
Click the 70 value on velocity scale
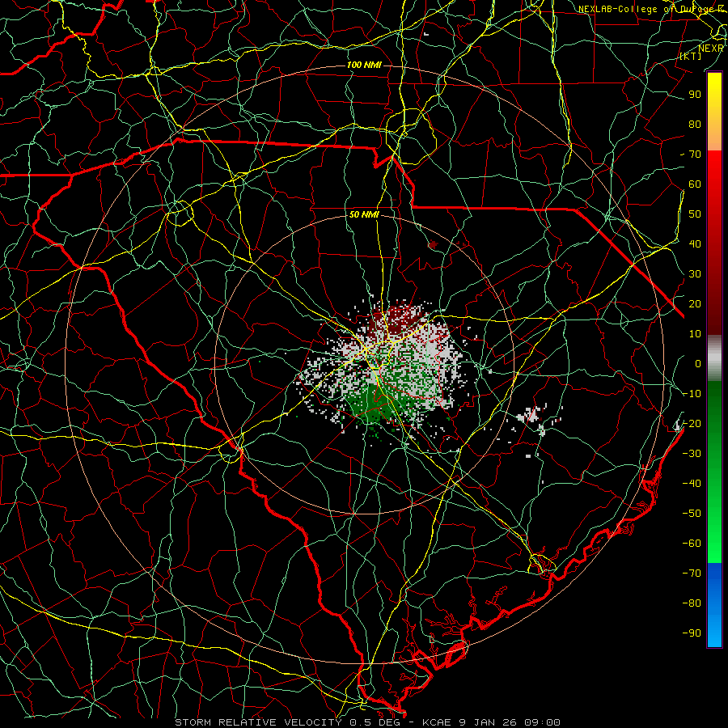[695, 154]
